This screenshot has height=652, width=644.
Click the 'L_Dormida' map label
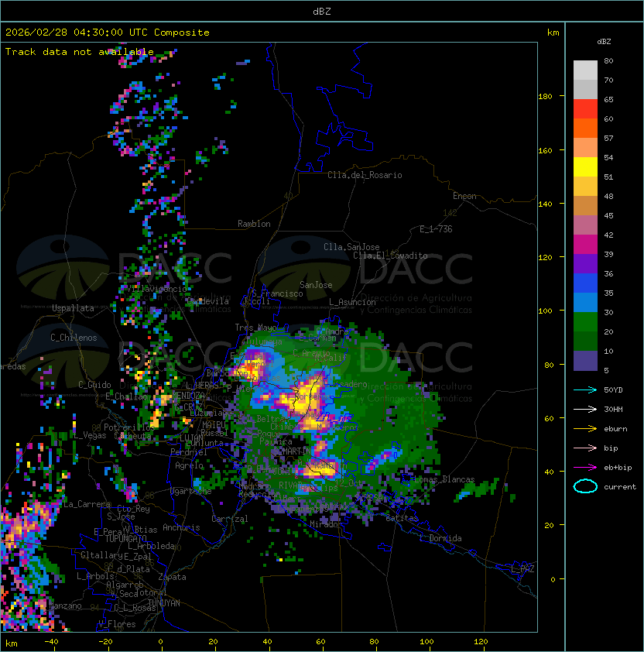[440, 538]
